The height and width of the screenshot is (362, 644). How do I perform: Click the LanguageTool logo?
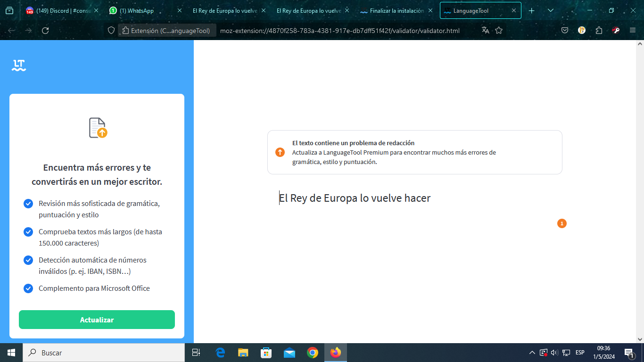tap(19, 66)
